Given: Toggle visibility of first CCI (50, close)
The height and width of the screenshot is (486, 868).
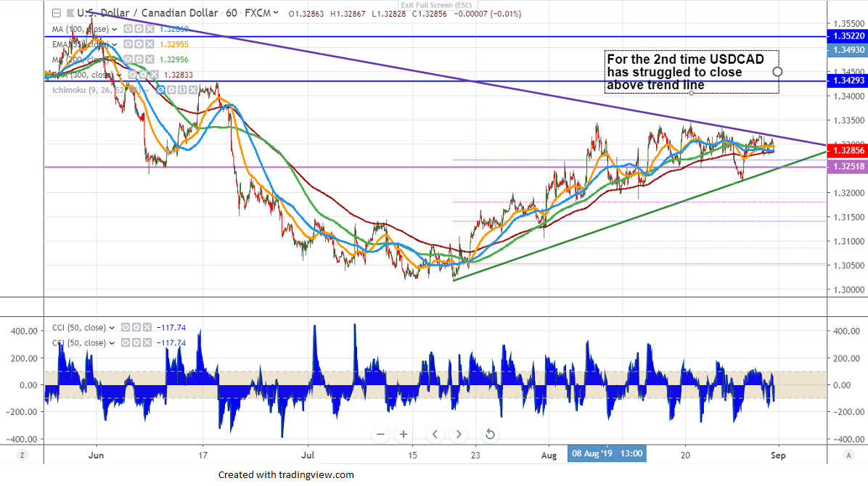Looking at the screenshot, I should [x=126, y=328].
